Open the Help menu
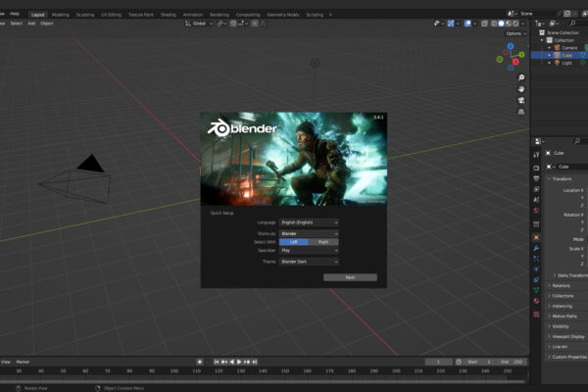588x392 pixels. tap(15, 14)
